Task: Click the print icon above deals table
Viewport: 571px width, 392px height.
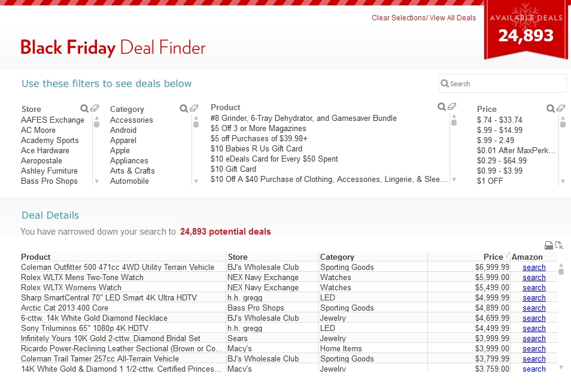Action: coord(548,245)
